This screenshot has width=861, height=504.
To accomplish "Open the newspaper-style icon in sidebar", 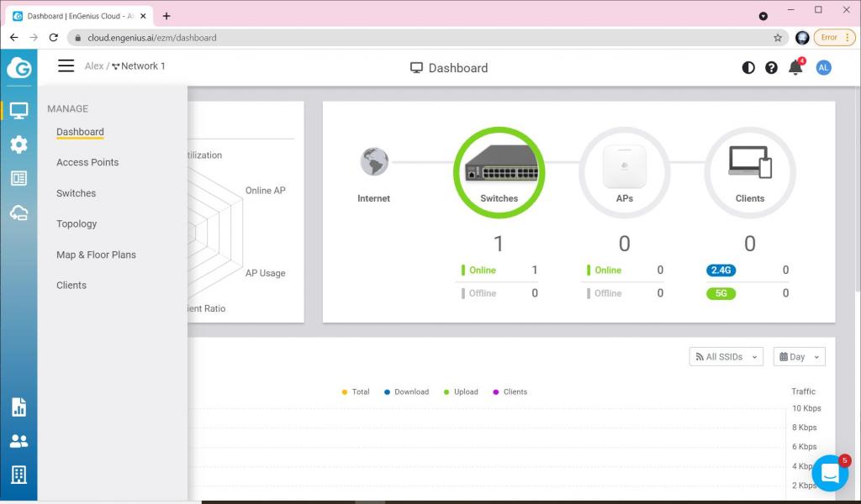I will tap(18, 178).
